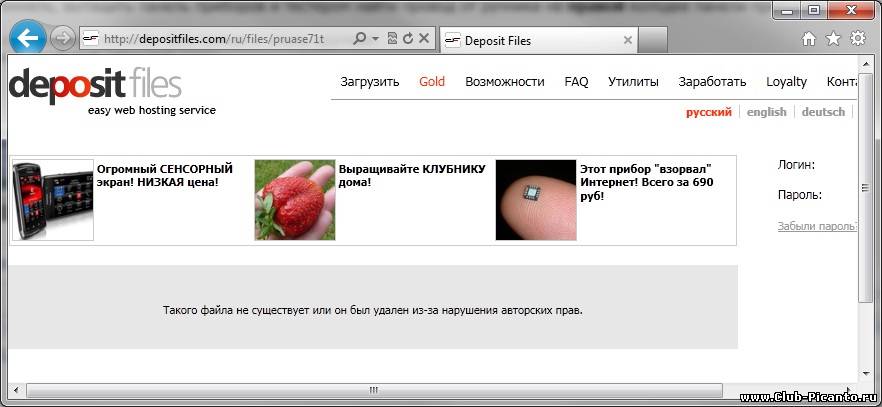Maximize the browser window
882x407 pixels.
coord(814,10)
